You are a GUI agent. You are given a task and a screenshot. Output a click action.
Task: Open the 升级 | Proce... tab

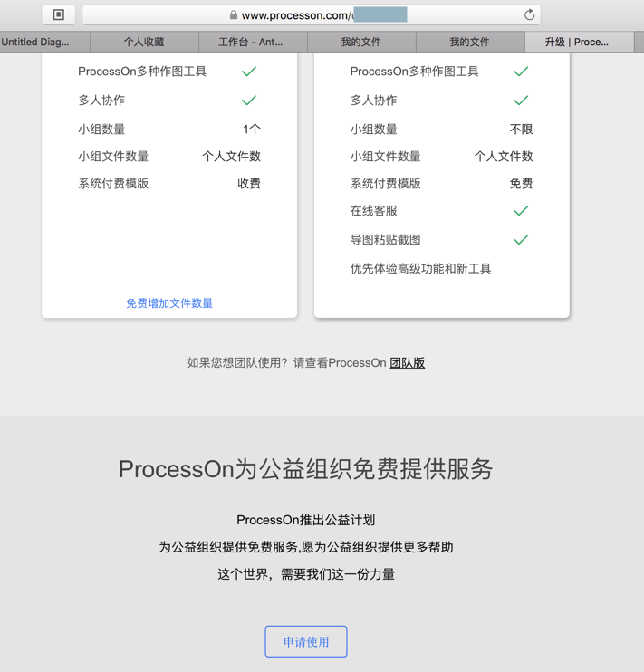click(579, 42)
